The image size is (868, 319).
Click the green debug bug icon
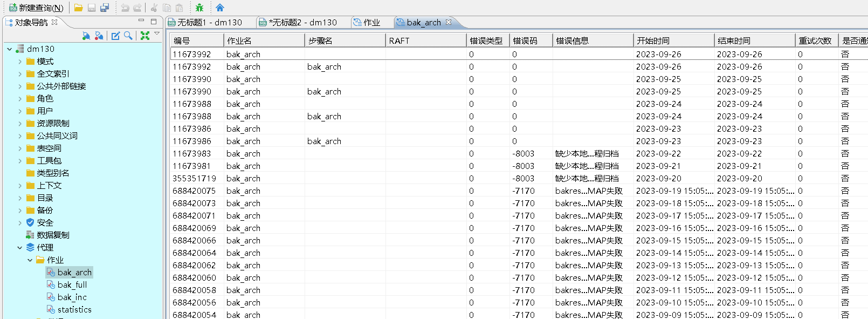[x=199, y=8]
